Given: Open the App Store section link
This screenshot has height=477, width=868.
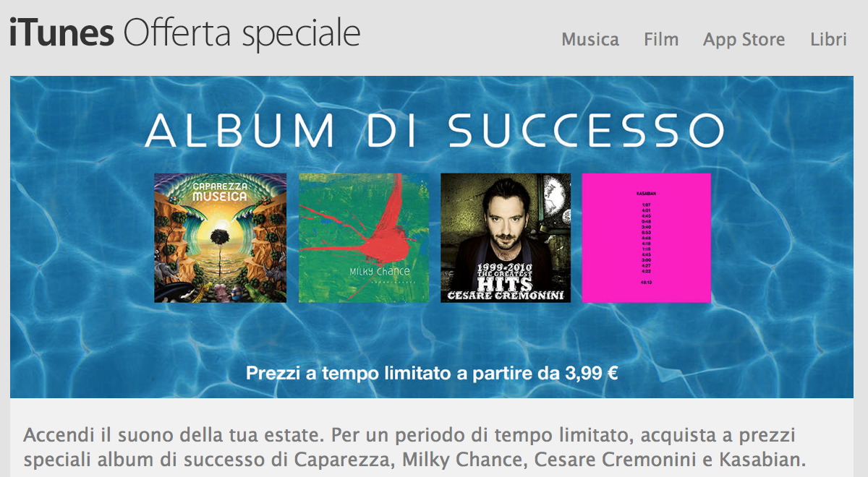Looking at the screenshot, I should tap(744, 40).
